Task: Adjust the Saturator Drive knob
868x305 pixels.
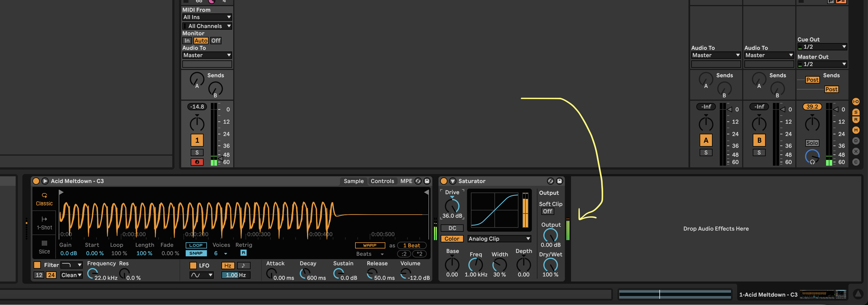Action: pyautogui.click(x=452, y=206)
